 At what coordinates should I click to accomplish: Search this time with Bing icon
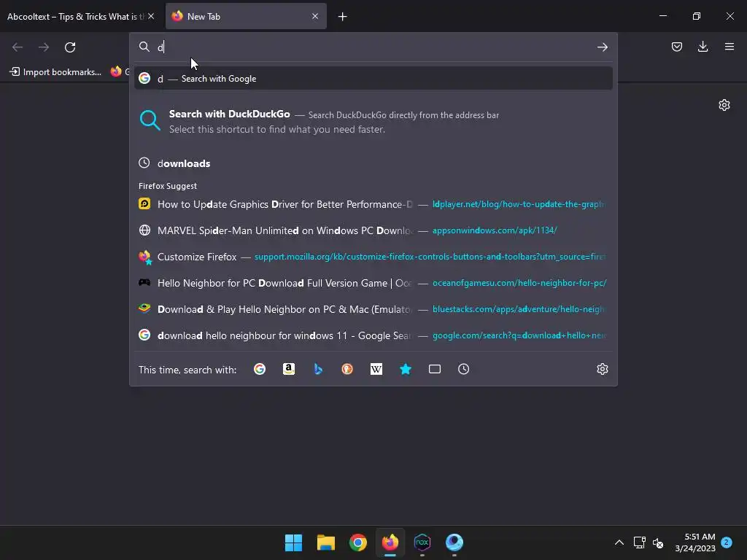coord(318,369)
